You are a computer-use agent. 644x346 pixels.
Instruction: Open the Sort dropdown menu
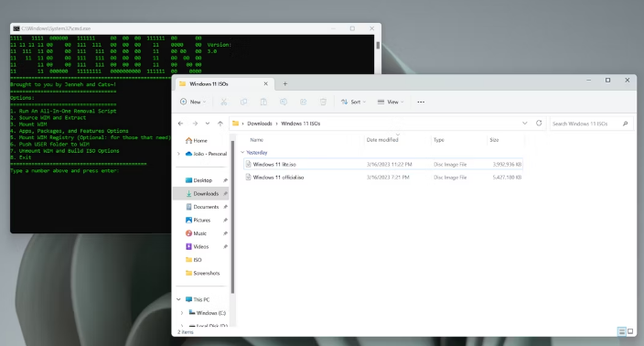pyautogui.click(x=353, y=102)
